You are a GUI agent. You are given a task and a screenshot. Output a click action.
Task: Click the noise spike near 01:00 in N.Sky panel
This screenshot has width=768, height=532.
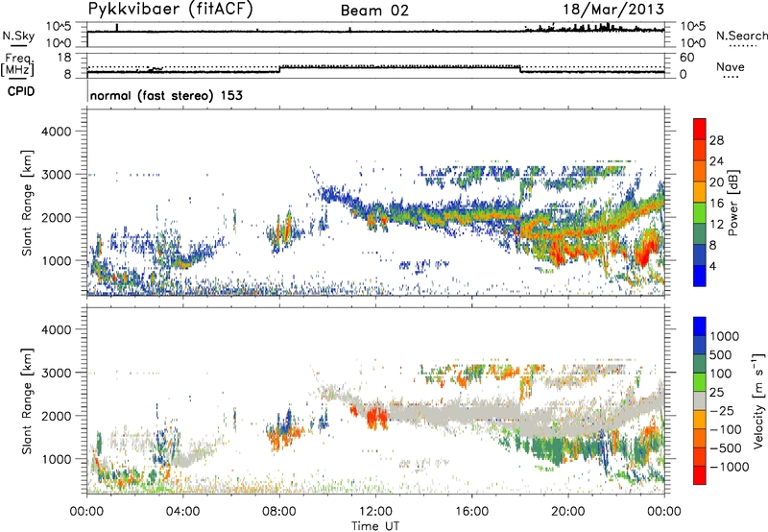pos(117,28)
